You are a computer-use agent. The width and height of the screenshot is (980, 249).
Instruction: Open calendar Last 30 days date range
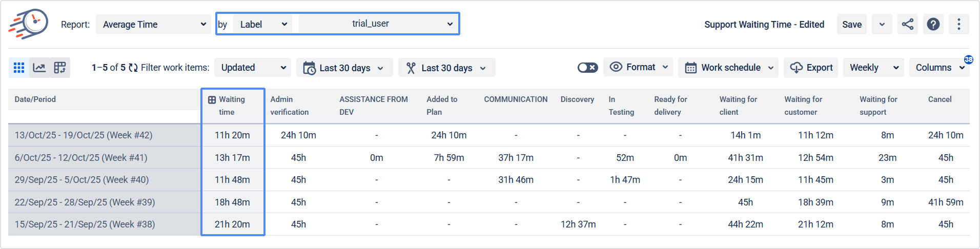(x=344, y=68)
